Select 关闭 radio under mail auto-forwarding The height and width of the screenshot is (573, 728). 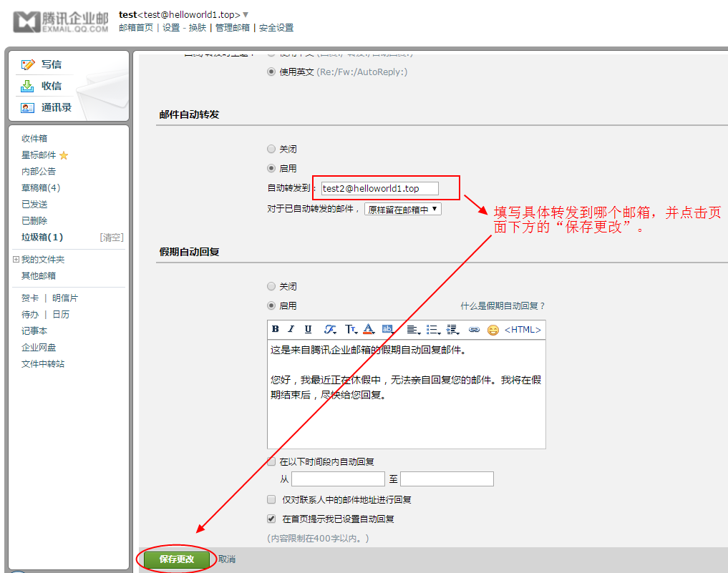pos(271,150)
